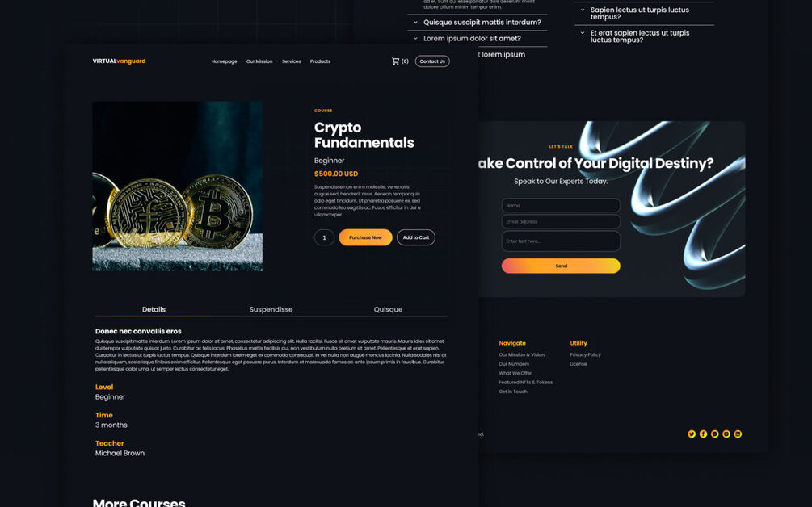Click the Instagram icon in footer
Image resolution: width=812 pixels, height=507 pixels.
click(726, 434)
